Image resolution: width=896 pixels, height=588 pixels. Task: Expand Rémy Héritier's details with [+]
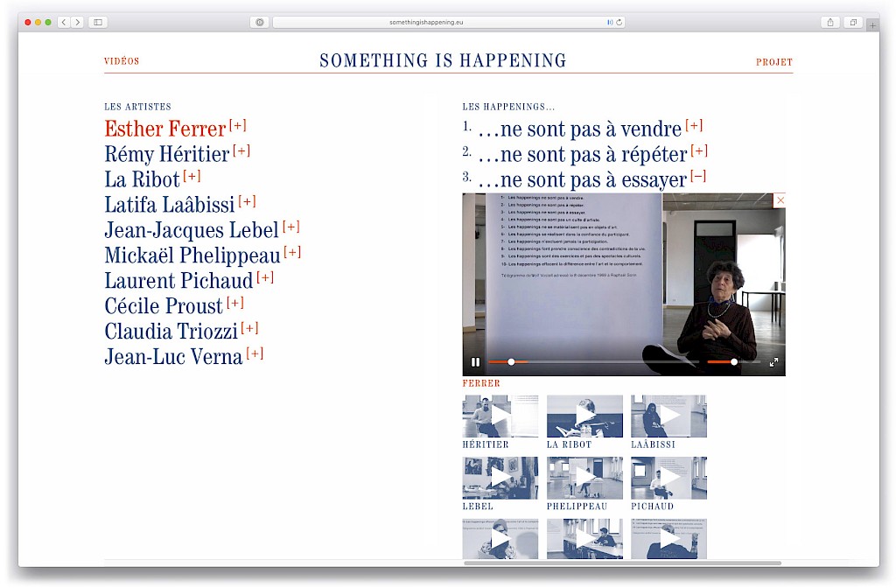click(241, 150)
